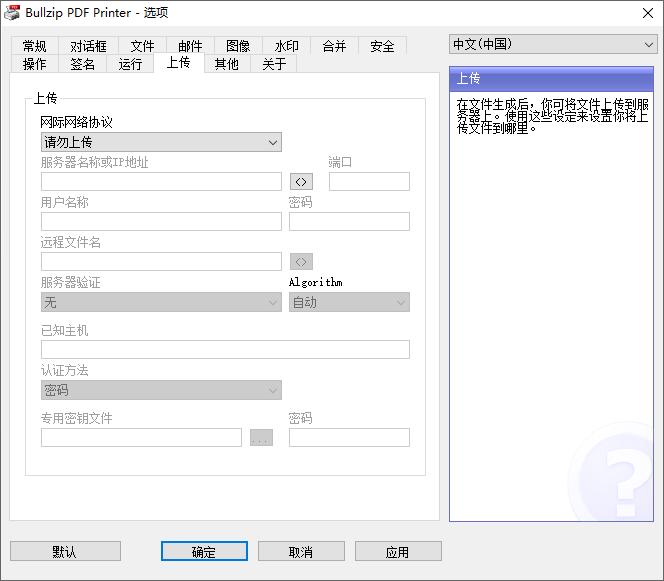Image resolution: width=664 pixels, height=581 pixels.
Task: Click the 已知主机 input field
Action: tap(225, 349)
